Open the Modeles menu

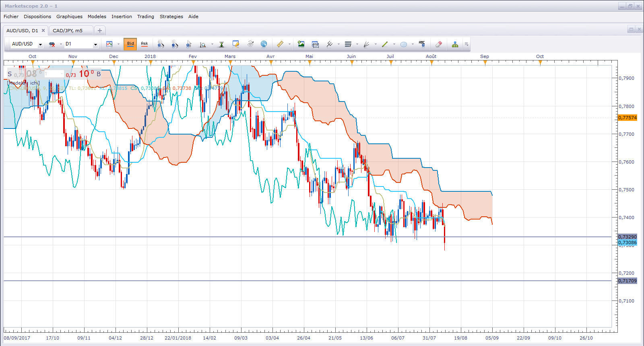pyautogui.click(x=97, y=17)
